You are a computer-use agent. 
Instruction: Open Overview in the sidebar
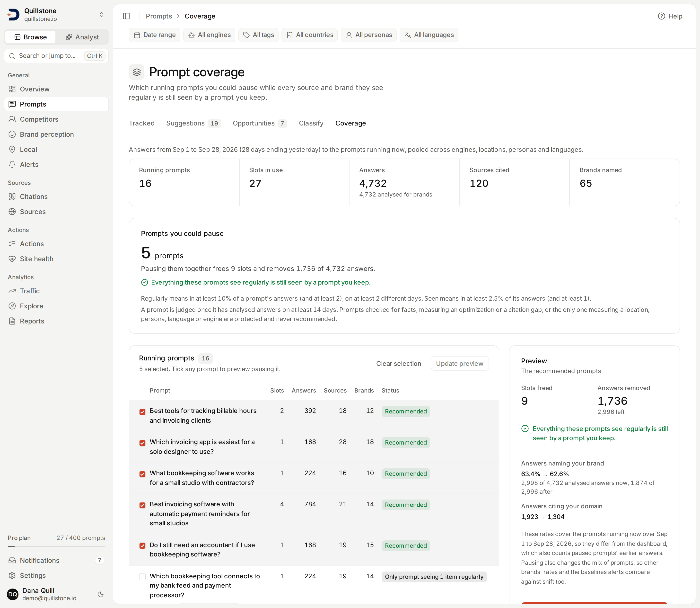coord(56,89)
